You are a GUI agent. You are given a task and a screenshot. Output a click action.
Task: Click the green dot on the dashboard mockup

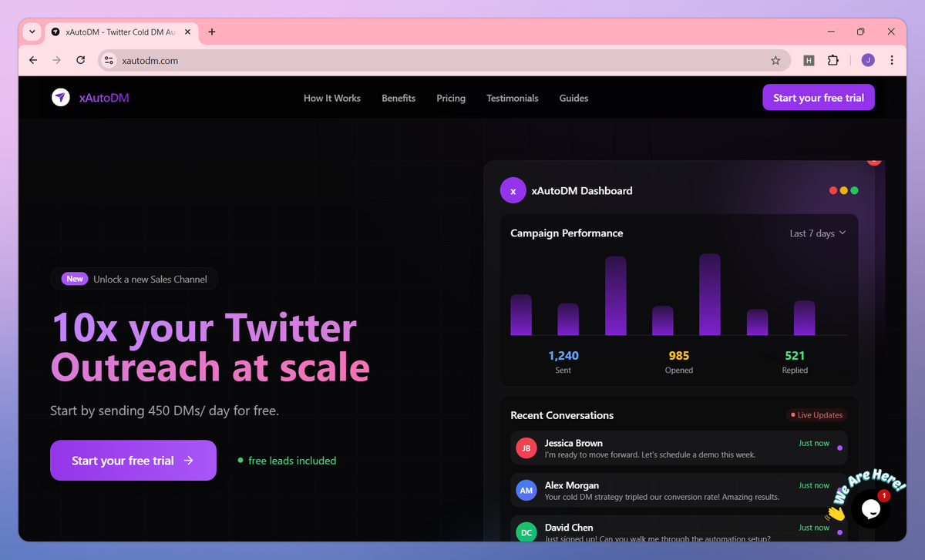click(854, 190)
